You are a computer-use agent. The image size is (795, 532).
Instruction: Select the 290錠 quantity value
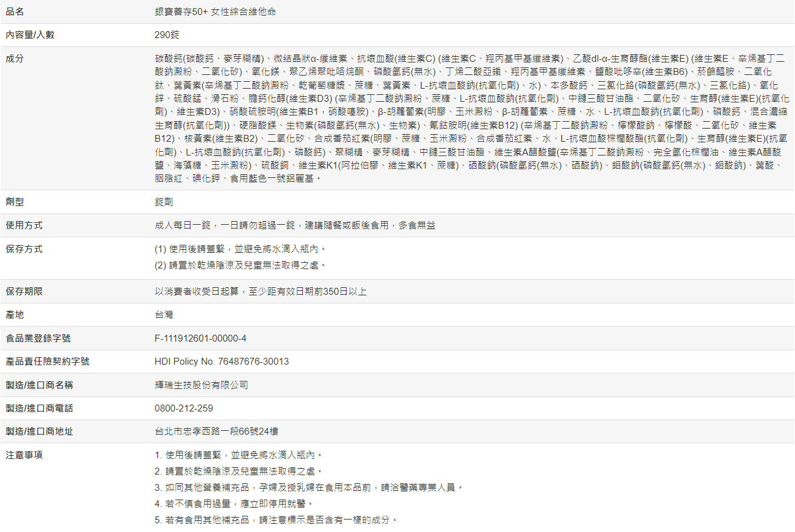pos(167,35)
